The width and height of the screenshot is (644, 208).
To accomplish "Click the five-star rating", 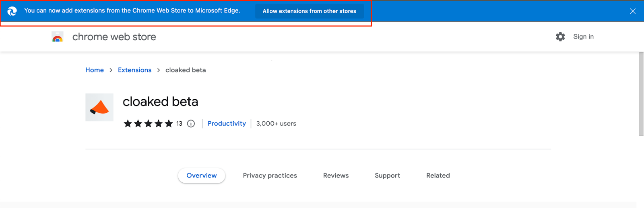I will [x=148, y=123].
